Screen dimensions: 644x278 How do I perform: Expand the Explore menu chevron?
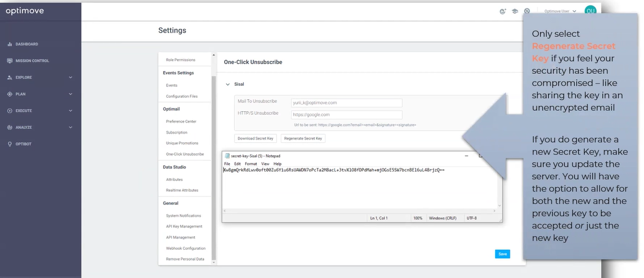[71, 77]
